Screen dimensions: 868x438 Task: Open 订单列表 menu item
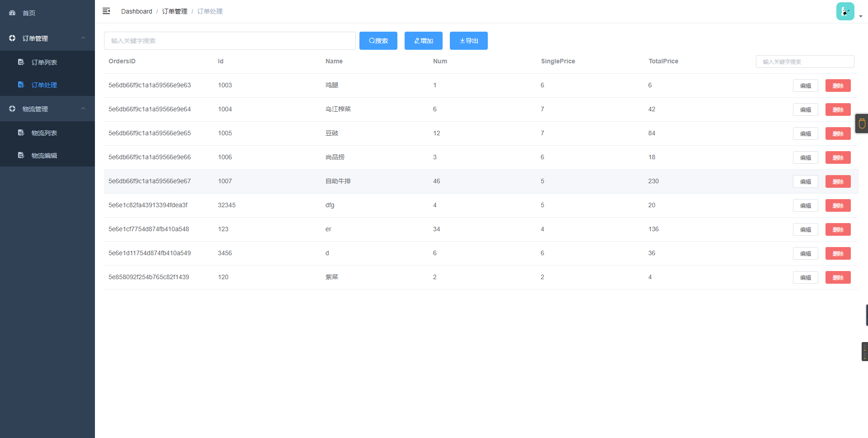point(47,62)
